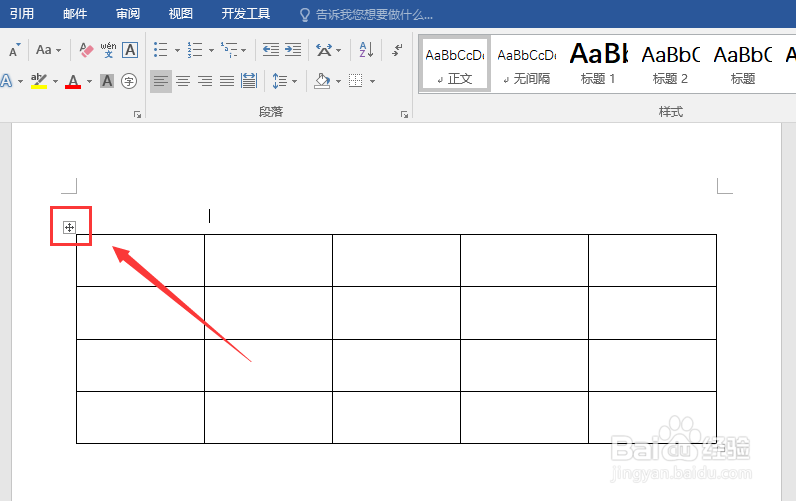796x501 pixels.
Task: Open the 邮件 ribbon tab
Action: [x=75, y=14]
